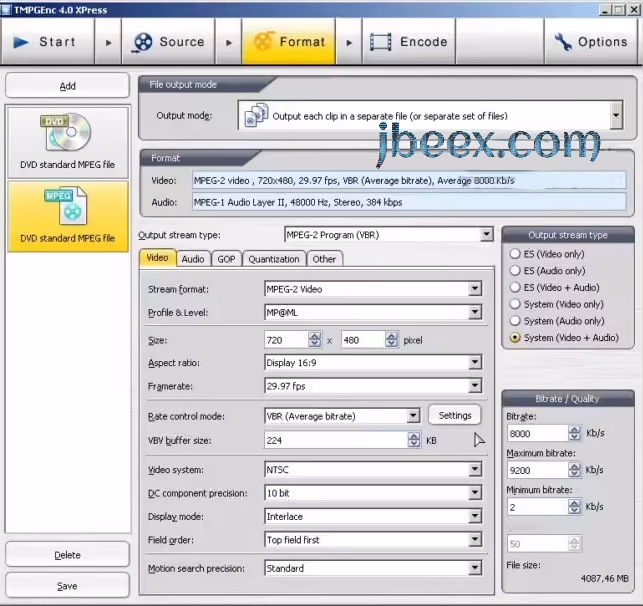Image resolution: width=643 pixels, height=606 pixels.
Task: Expand Aspect ratio dropdown
Action: click(475, 362)
